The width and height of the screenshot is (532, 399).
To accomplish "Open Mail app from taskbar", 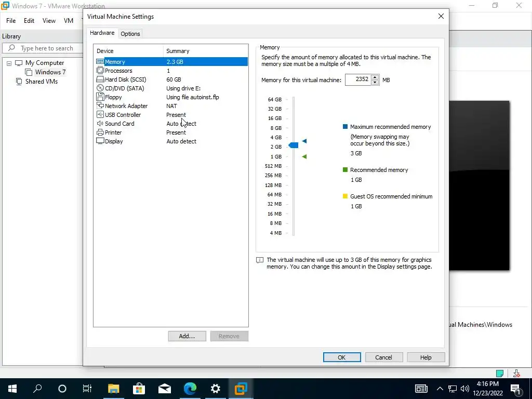I will point(165,389).
